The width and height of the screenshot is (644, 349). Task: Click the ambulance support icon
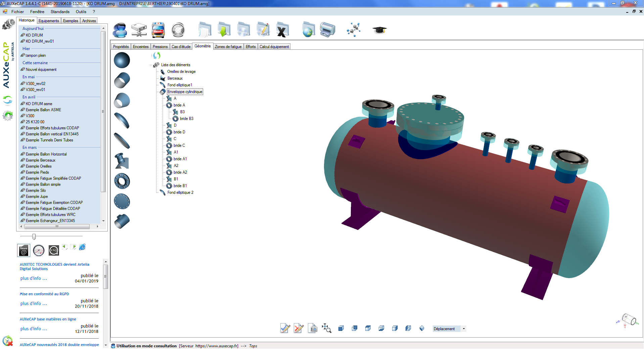click(x=158, y=30)
